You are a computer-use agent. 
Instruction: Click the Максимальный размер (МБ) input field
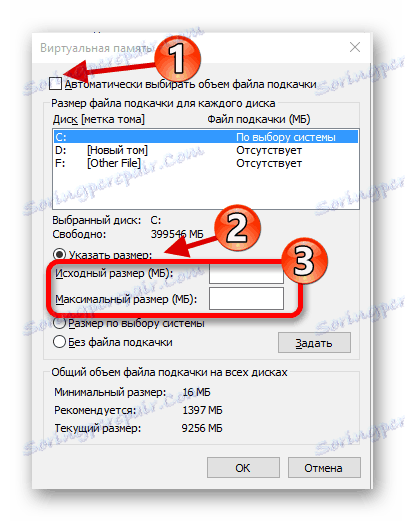point(246,299)
